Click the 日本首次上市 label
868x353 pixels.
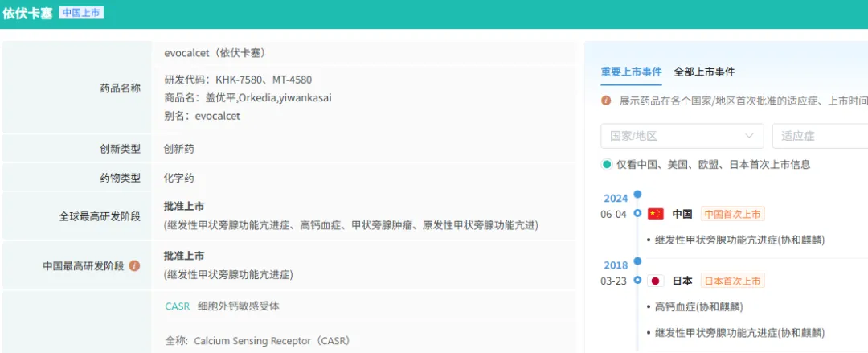(733, 281)
